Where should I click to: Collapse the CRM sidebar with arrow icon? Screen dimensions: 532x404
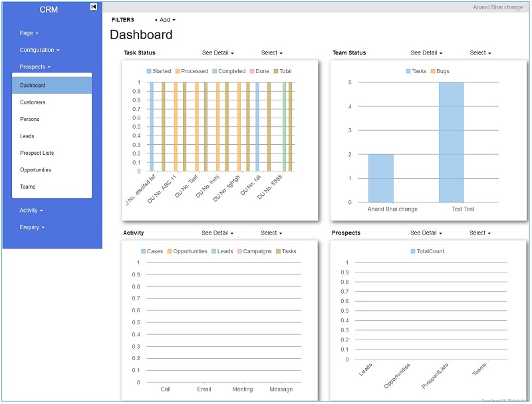click(x=94, y=7)
